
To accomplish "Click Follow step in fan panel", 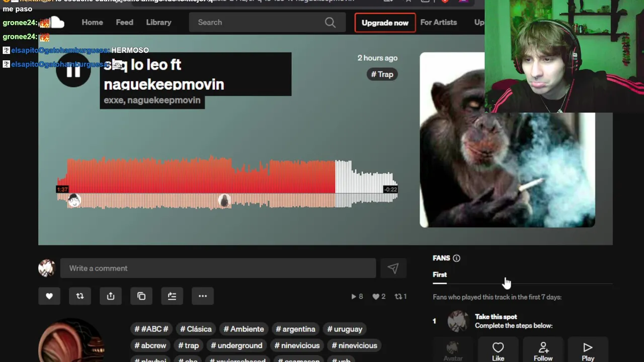I will click(543, 351).
